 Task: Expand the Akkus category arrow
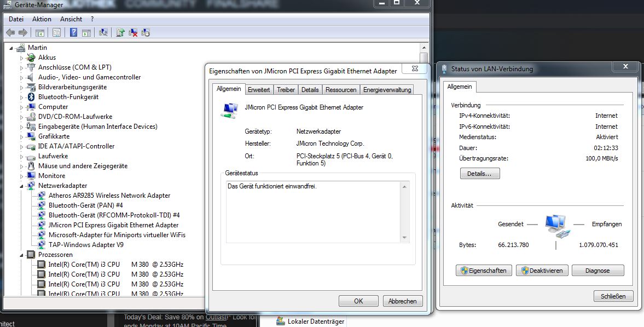pos(22,58)
